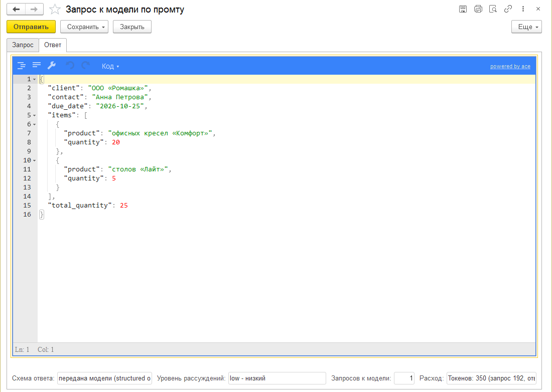Fold the second item object at line 10

[x=35, y=161]
